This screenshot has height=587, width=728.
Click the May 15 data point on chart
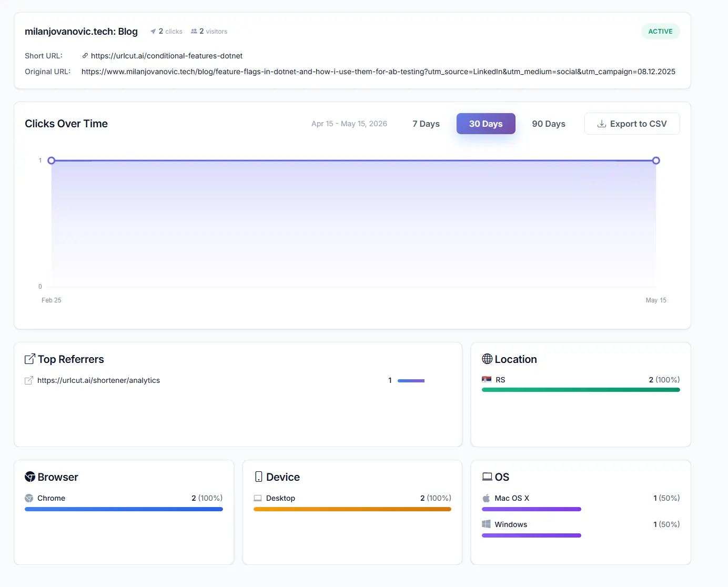coord(656,160)
